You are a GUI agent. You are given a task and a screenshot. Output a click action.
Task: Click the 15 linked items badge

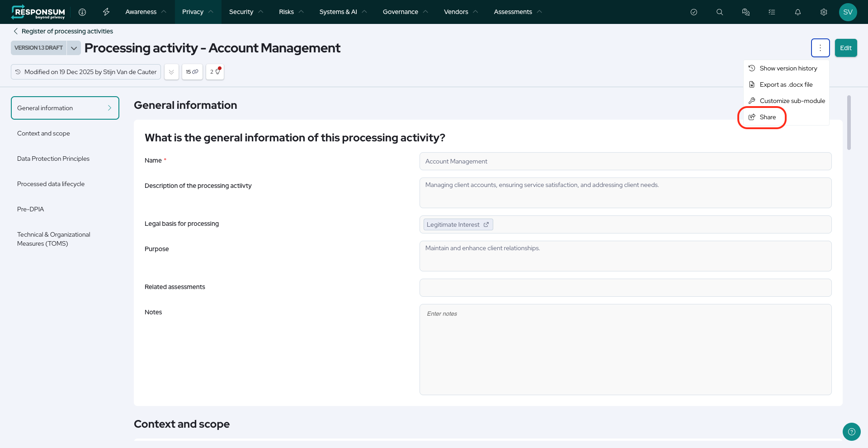point(192,72)
